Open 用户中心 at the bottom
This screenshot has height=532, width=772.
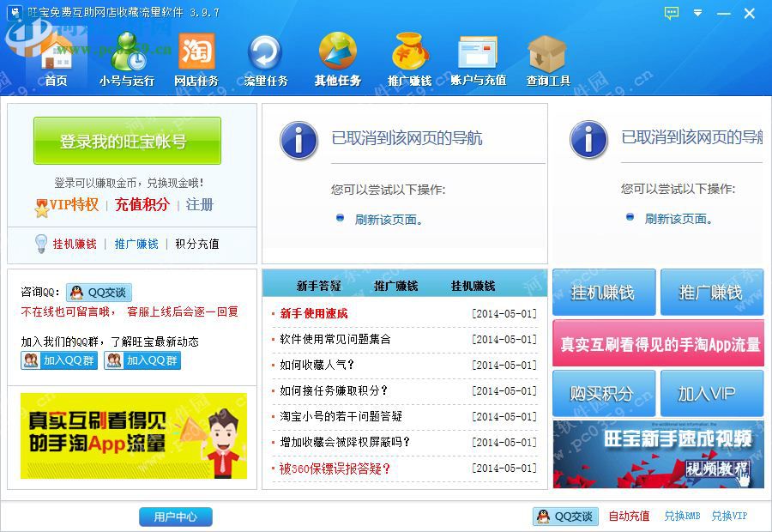click(x=175, y=517)
